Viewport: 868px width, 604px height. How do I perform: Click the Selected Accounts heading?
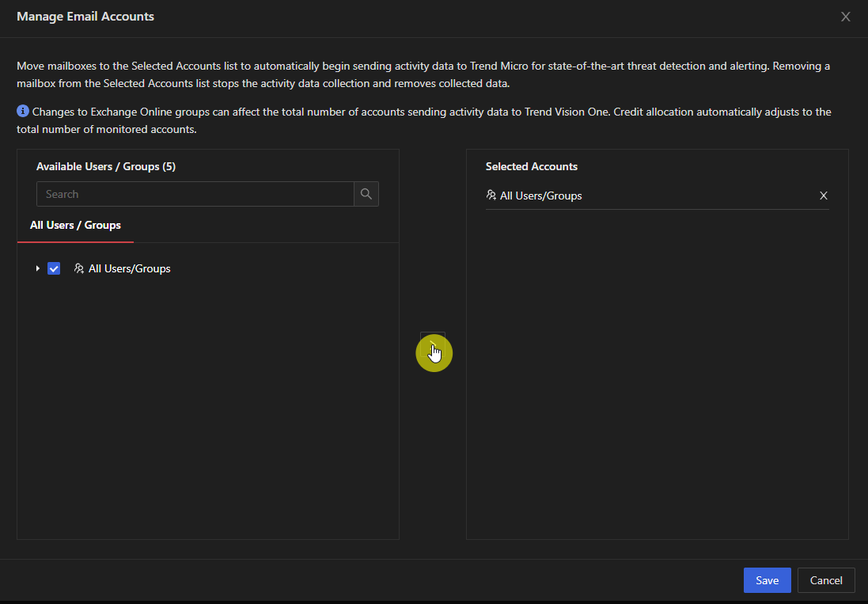point(531,166)
